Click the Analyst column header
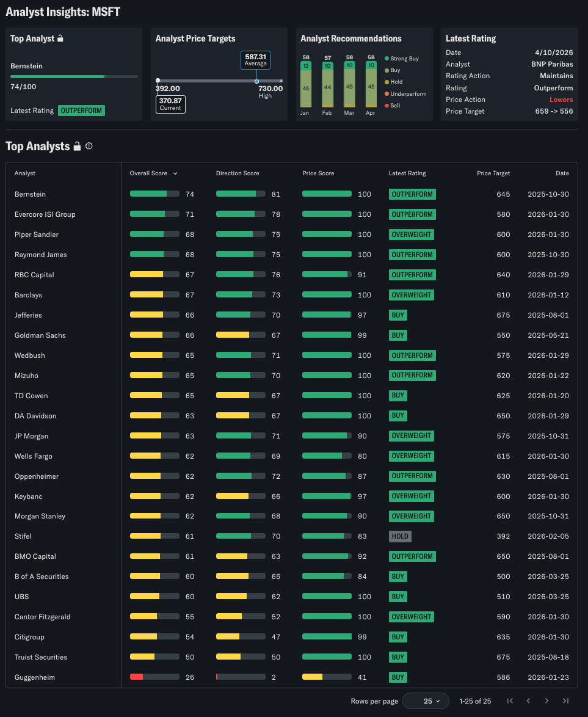 (24, 173)
